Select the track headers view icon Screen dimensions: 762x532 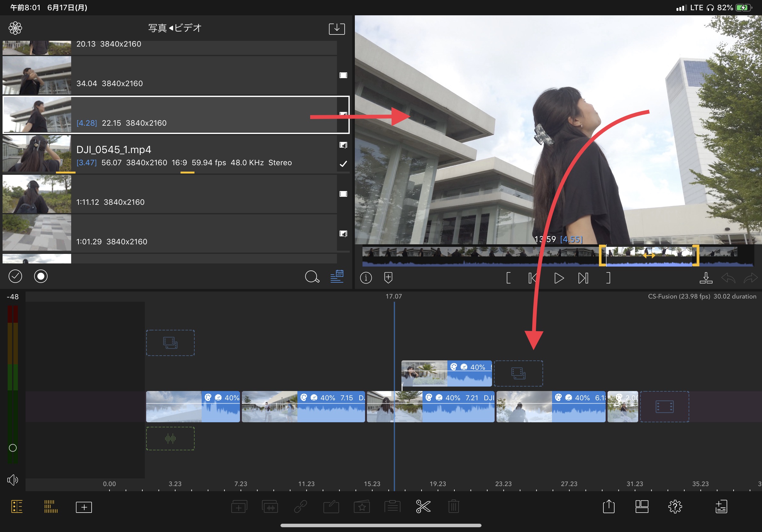17,506
